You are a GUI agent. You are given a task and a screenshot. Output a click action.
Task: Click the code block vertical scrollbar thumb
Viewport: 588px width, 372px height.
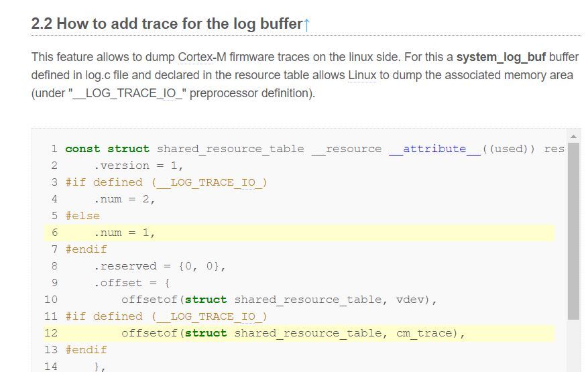[x=573, y=231]
